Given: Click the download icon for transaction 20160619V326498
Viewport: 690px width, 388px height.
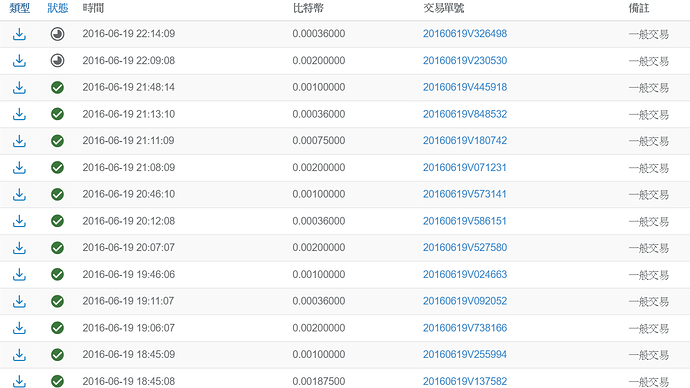Looking at the screenshot, I should pyautogui.click(x=19, y=34).
